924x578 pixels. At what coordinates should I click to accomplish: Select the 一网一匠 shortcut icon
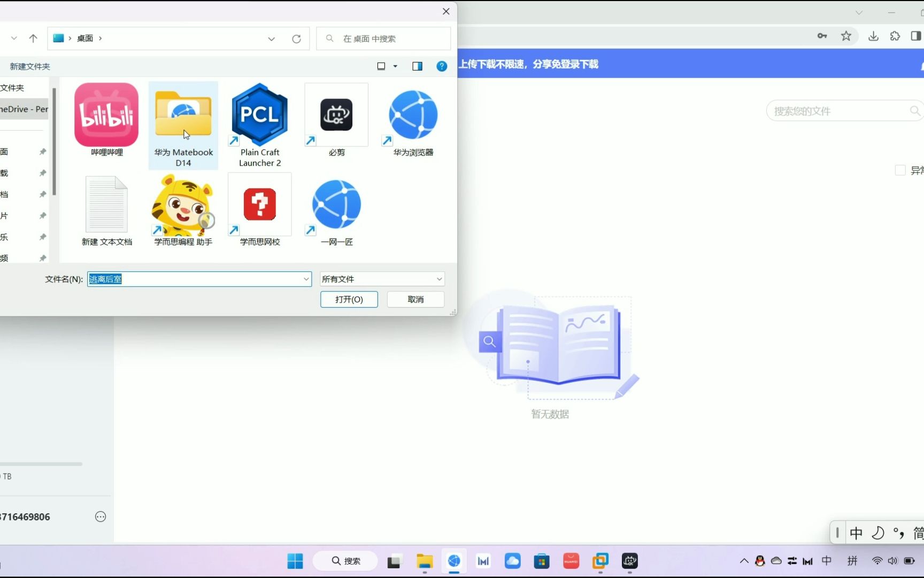pos(336,204)
